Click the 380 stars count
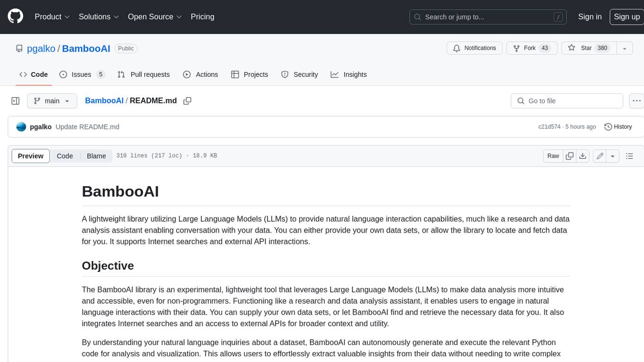 coord(602,48)
